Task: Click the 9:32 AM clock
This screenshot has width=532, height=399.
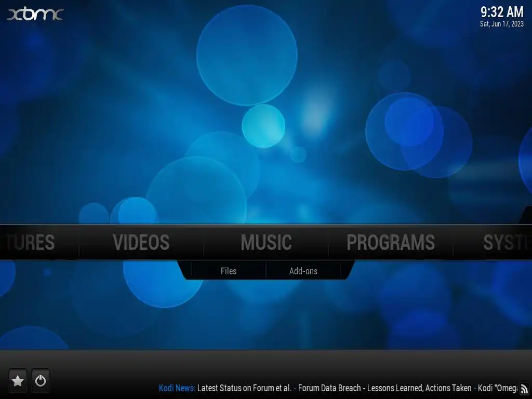Action: click(x=502, y=12)
